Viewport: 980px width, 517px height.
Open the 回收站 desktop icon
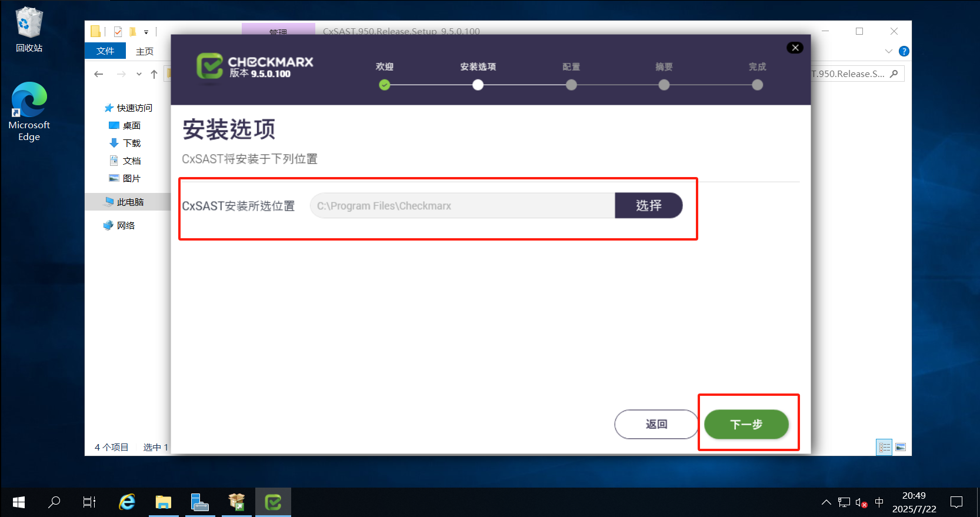[x=29, y=30]
